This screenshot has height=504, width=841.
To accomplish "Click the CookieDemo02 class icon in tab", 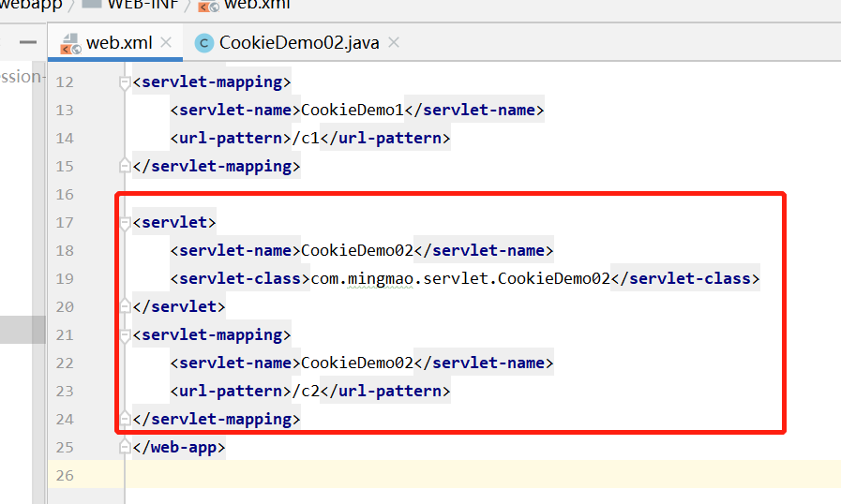I will coord(203,43).
